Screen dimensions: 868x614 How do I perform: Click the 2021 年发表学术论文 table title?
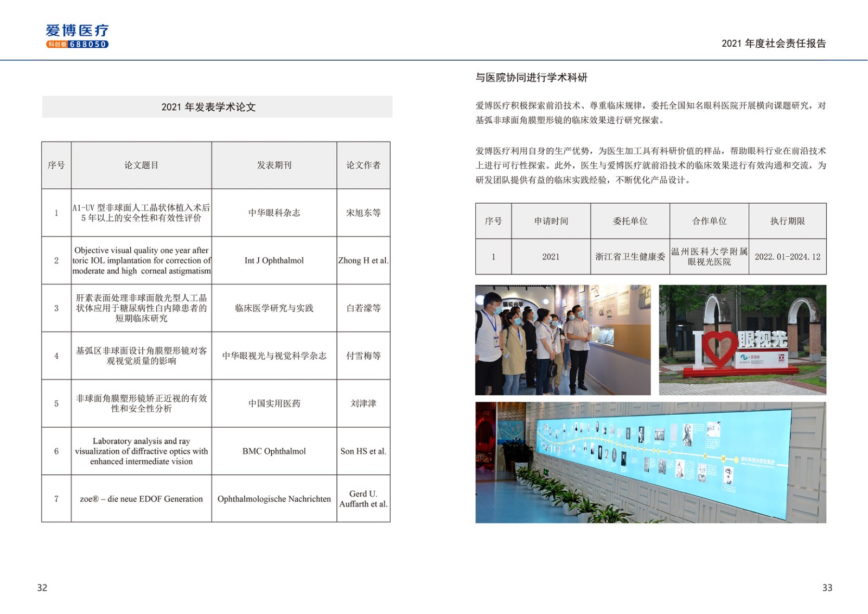[209, 107]
